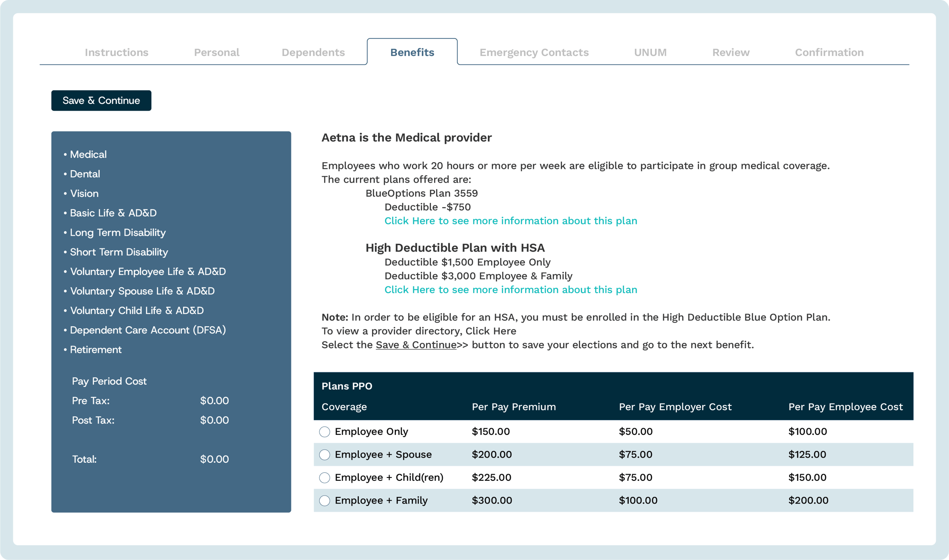Click the $150.00 premium for Employee Only
The image size is (949, 560).
click(x=491, y=431)
